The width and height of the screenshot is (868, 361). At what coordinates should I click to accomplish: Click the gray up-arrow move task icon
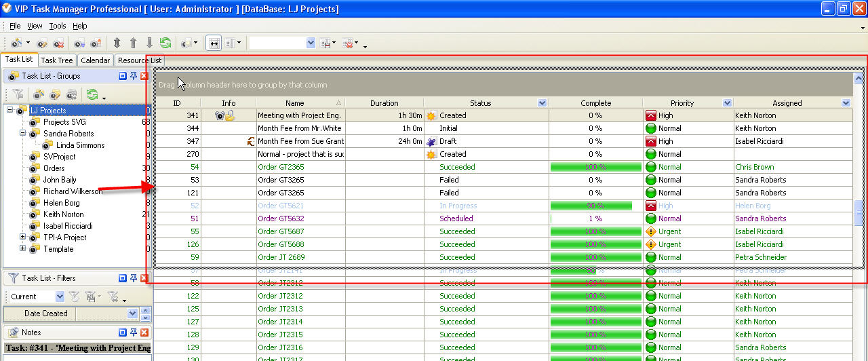[133, 43]
